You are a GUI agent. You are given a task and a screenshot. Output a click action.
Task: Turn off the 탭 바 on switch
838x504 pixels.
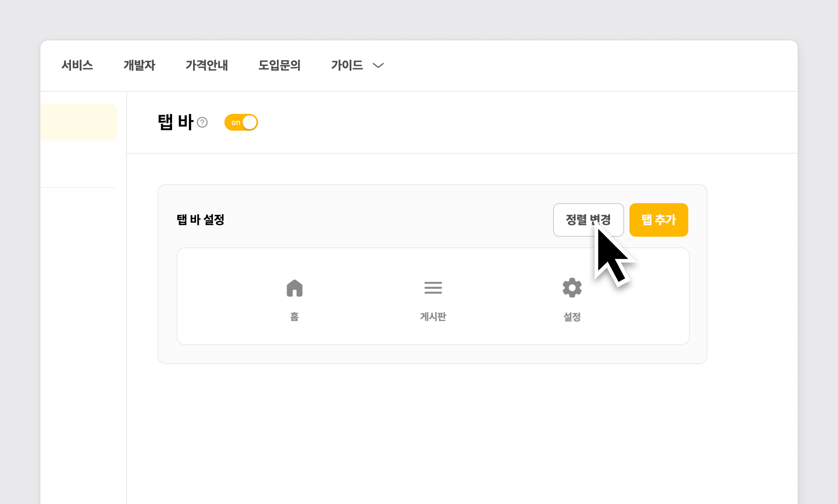point(241,122)
